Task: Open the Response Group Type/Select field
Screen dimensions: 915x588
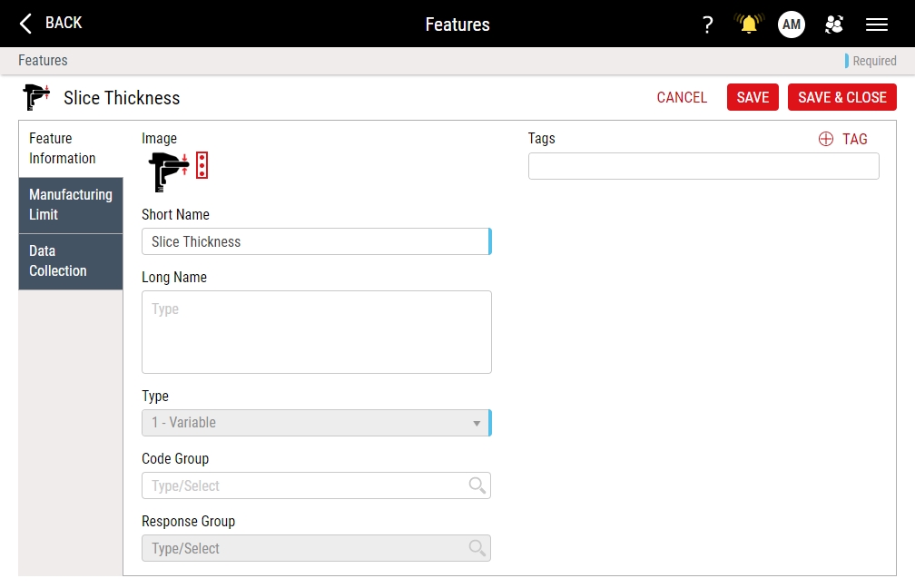Action: [x=304, y=548]
